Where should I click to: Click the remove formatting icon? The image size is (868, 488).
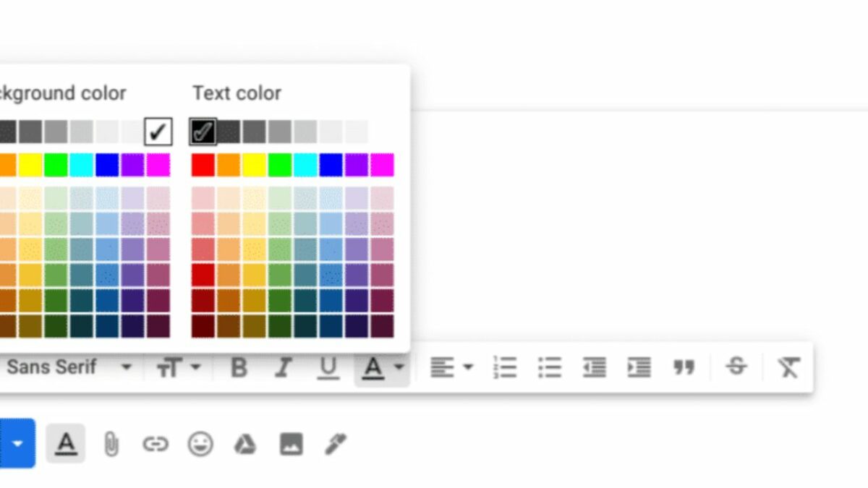[788, 367]
